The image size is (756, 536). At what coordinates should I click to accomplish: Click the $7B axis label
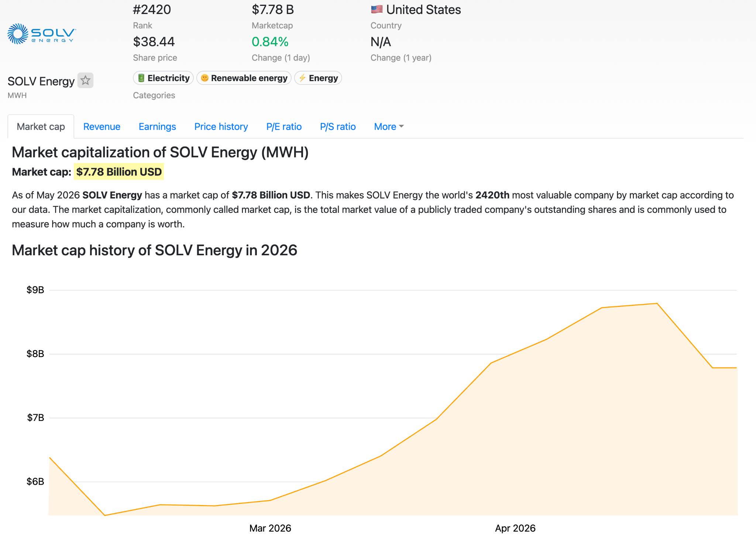click(35, 418)
